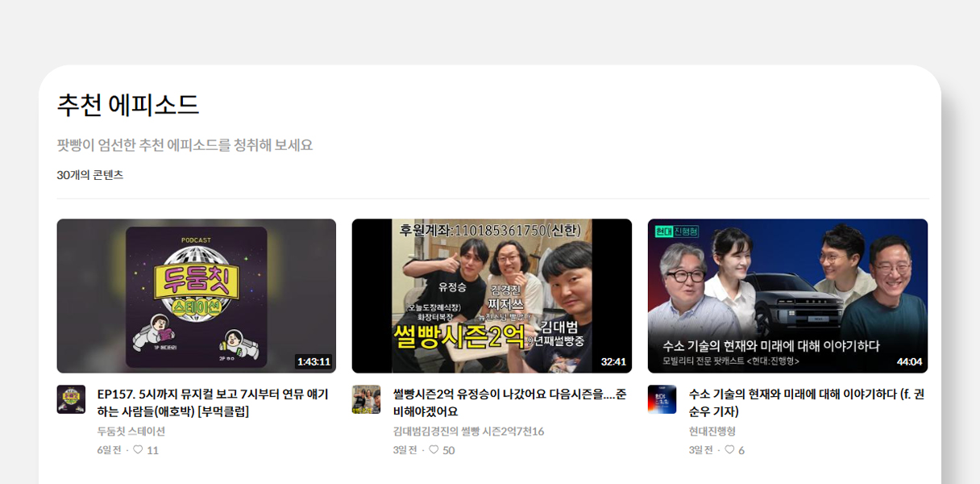Click the 김대범김경진의 썰빵 channel avatar icon
Viewport: 980px width, 484px height.
pos(367,398)
